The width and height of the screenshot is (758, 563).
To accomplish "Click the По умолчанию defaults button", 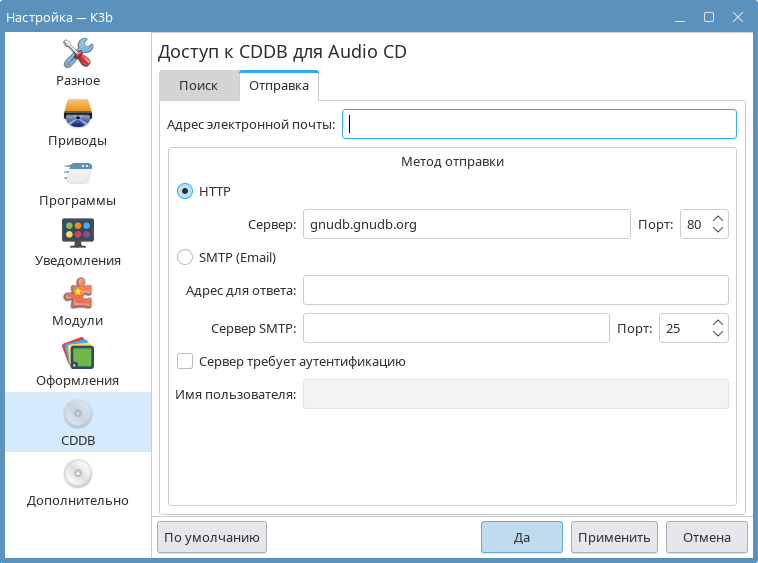I will [x=212, y=537].
